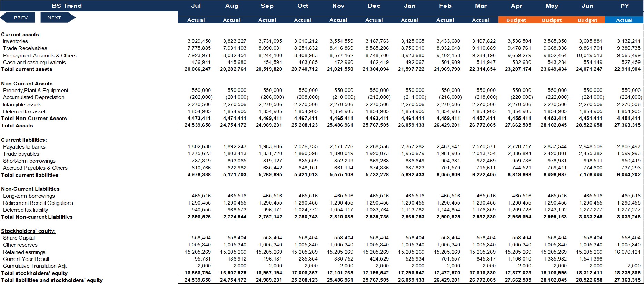Select the Dec month column header
Screen dimensions: 644x284
tap(374, 6)
